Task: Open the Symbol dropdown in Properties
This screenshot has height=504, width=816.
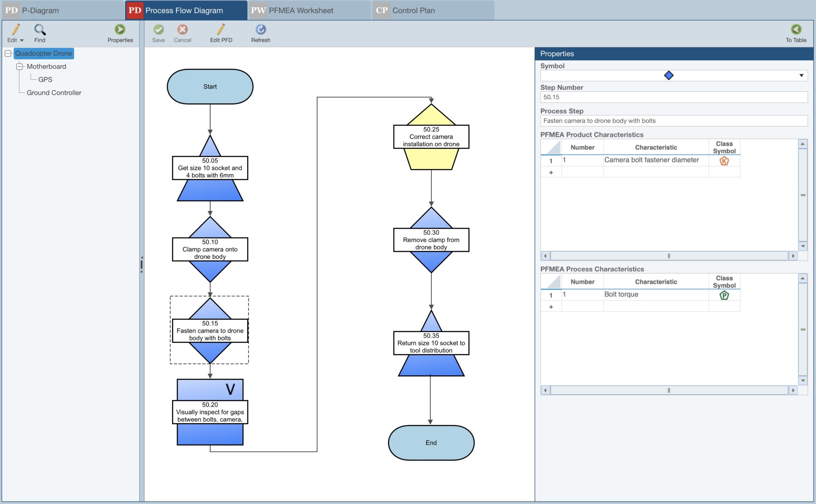Action: pyautogui.click(x=801, y=75)
